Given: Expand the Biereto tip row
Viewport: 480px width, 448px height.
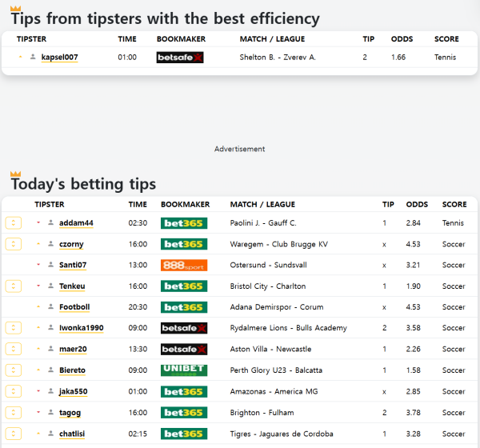Looking at the screenshot, I should pos(13,370).
